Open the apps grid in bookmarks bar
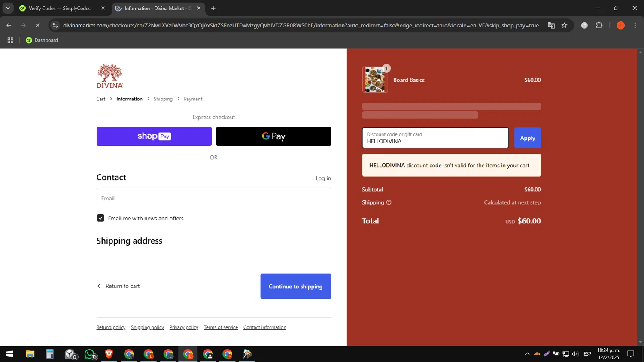 click(11, 40)
